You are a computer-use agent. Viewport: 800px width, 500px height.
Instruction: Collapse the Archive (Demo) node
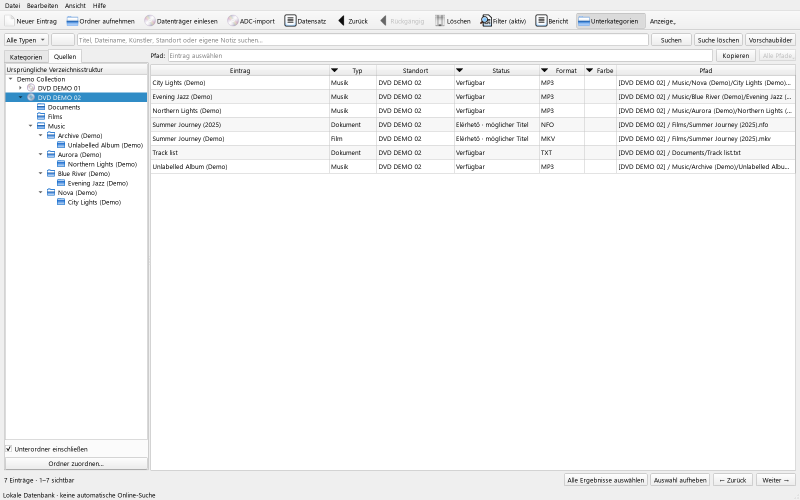[40, 136]
